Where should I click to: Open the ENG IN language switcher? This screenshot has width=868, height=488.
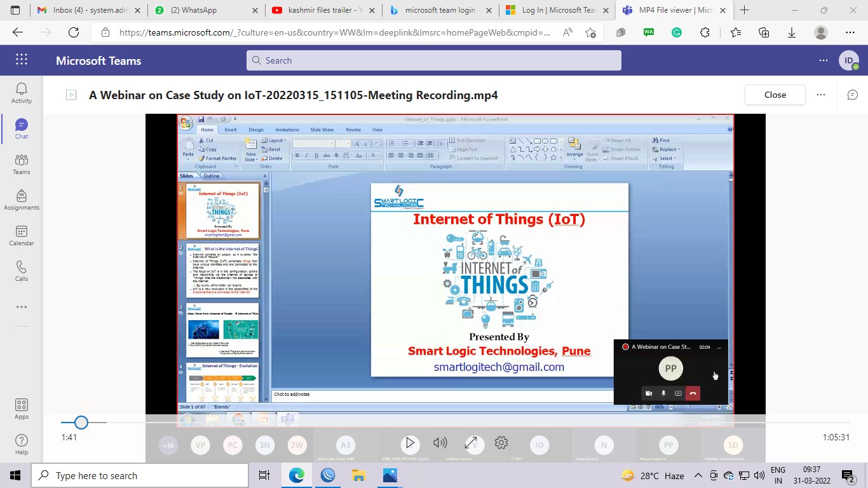coord(778,475)
